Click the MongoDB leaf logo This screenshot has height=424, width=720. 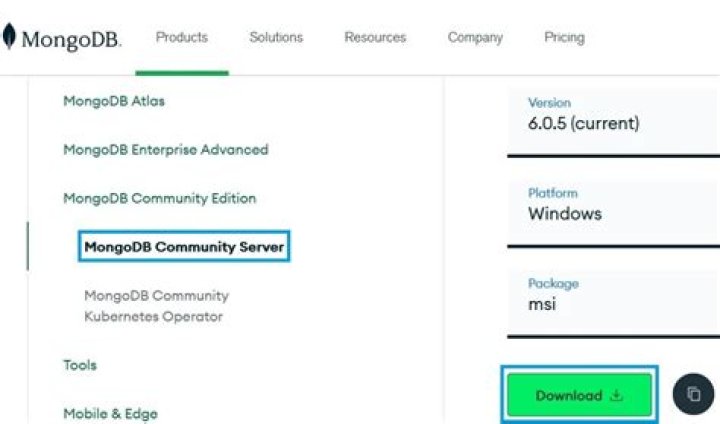9,36
